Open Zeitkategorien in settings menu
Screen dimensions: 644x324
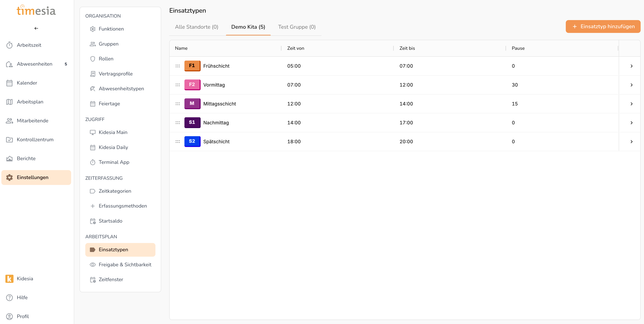tap(115, 191)
